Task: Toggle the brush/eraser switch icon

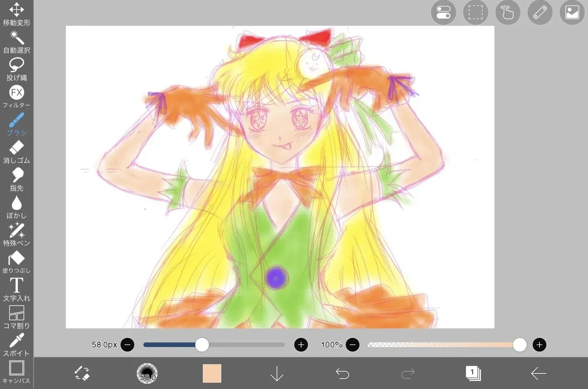Action: (82, 373)
